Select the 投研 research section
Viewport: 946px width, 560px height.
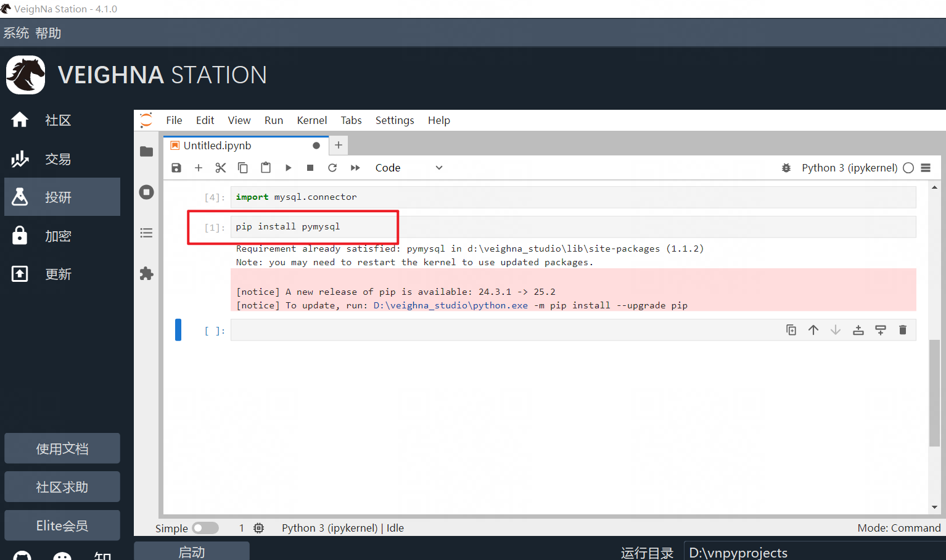click(62, 197)
